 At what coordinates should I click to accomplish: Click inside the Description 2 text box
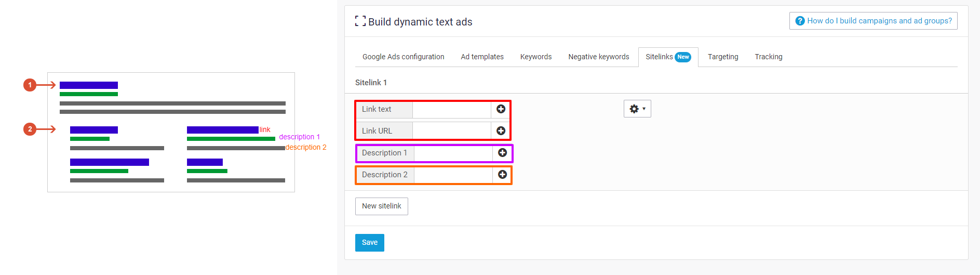(453, 175)
